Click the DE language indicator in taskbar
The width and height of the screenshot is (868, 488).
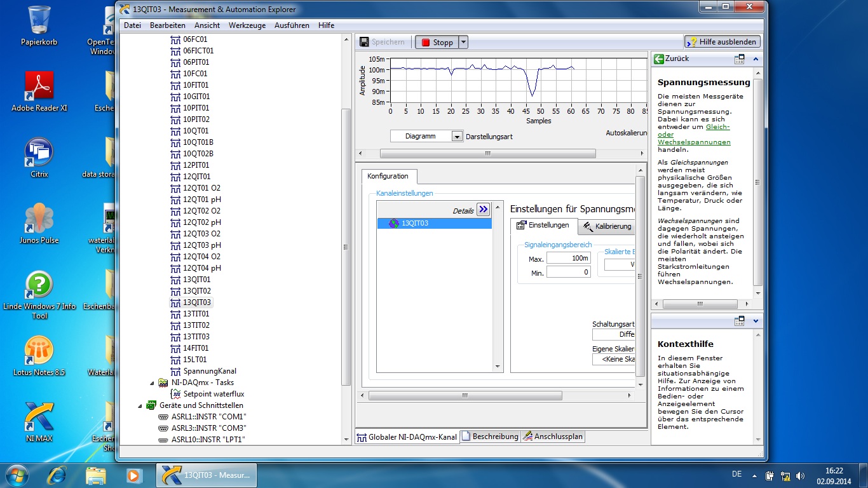(737, 475)
